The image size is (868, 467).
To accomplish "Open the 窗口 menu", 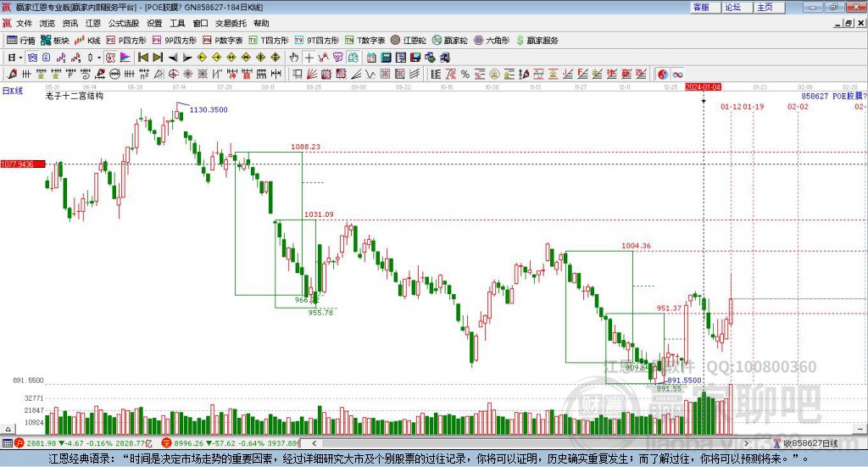I will [x=200, y=23].
